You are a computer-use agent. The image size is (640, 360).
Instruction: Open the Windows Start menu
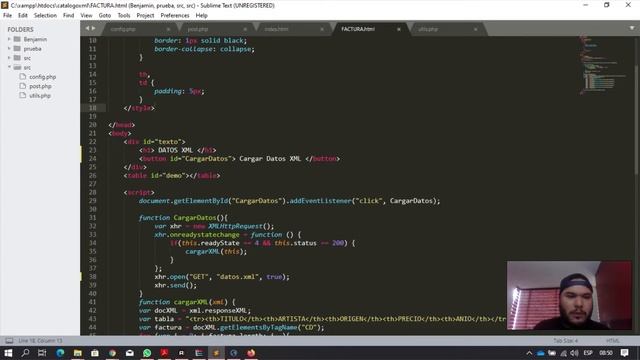(x=8, y=353)
